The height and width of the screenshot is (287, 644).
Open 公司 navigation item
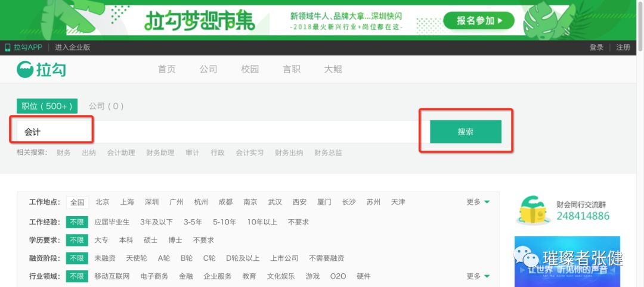coord(208,69)
